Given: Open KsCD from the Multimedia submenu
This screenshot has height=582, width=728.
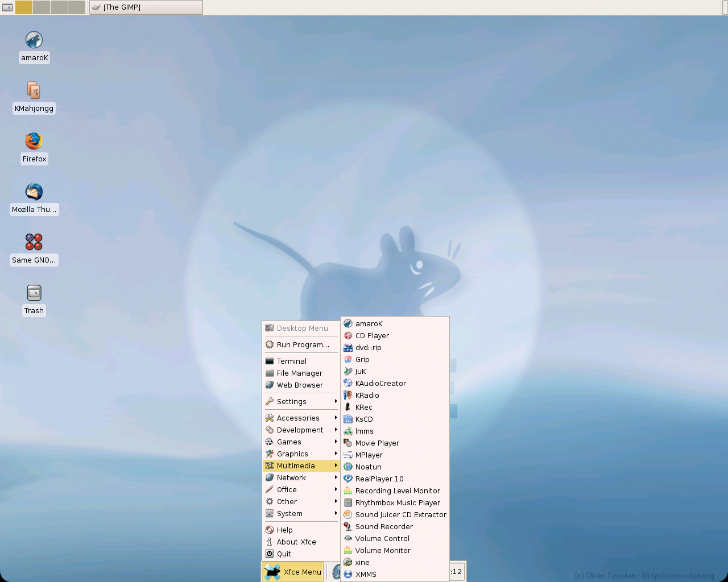Looking at the screenshot, I should click(395, 419).
